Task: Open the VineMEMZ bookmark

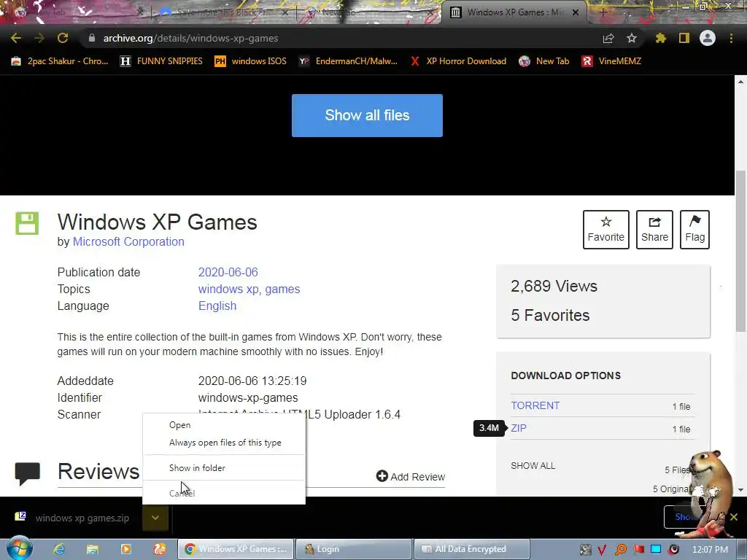Action: tap(611, 61)
